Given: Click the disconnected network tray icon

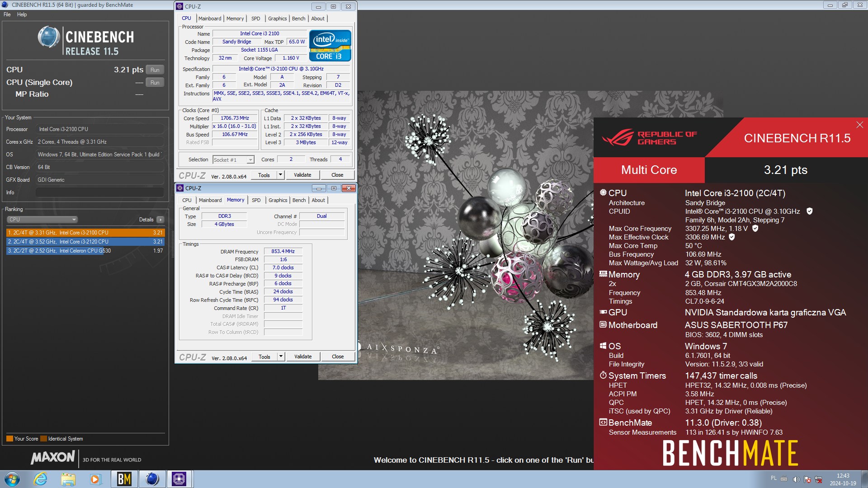Looking at the screenshot, I should (818, 479).
